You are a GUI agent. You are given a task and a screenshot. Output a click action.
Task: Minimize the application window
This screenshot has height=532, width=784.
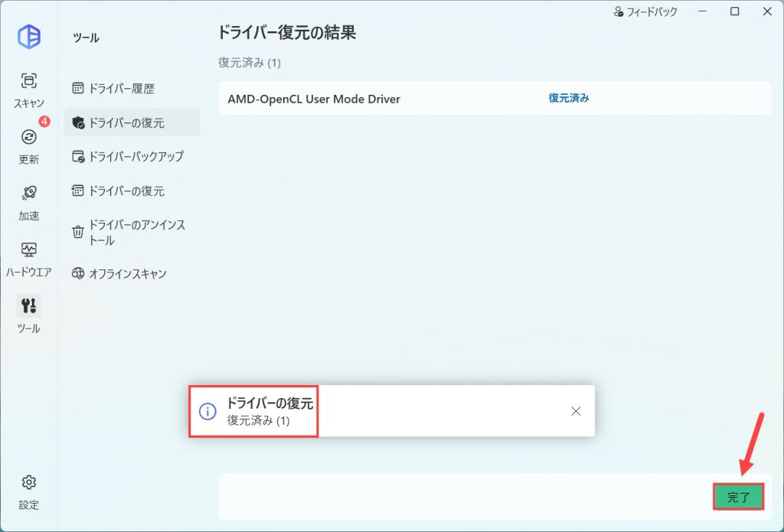pyautogui.click(x=703, y=11)
